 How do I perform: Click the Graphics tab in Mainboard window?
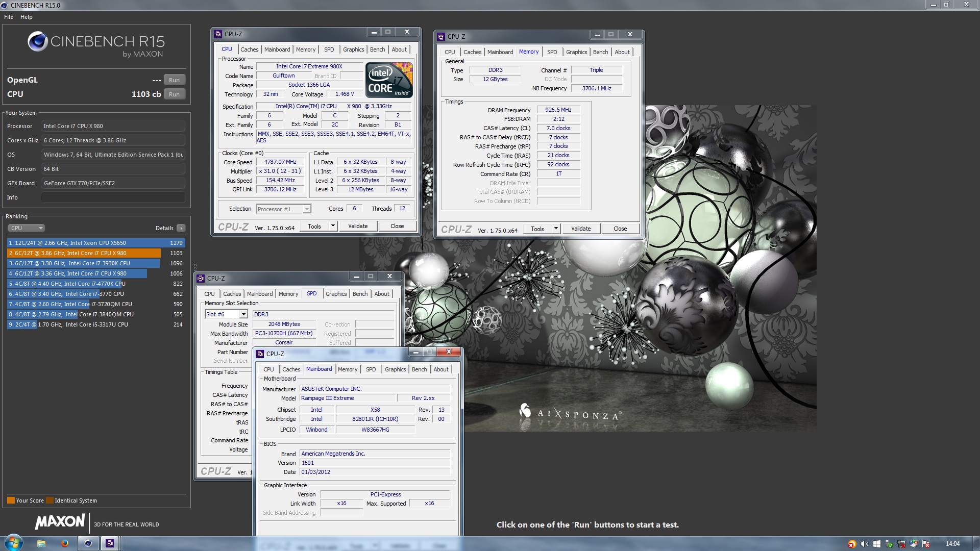(396, 369)
